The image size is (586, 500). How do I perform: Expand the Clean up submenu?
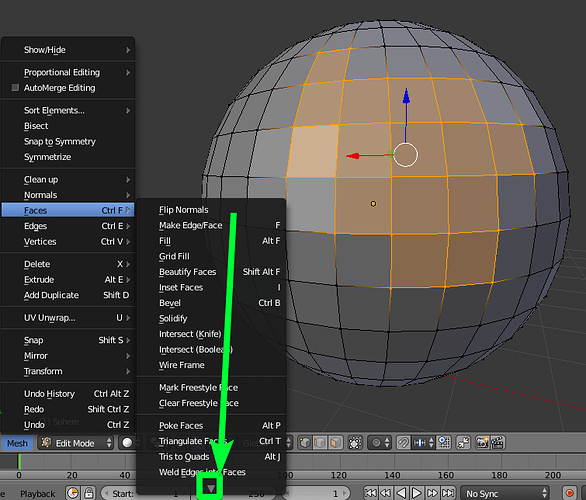click(x=68, y=179)
